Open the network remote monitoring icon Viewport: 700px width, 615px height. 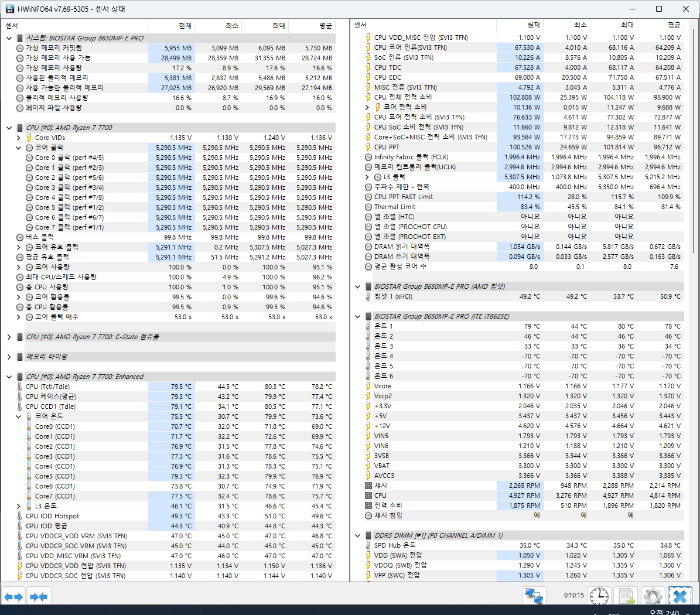tap(534, 596)
